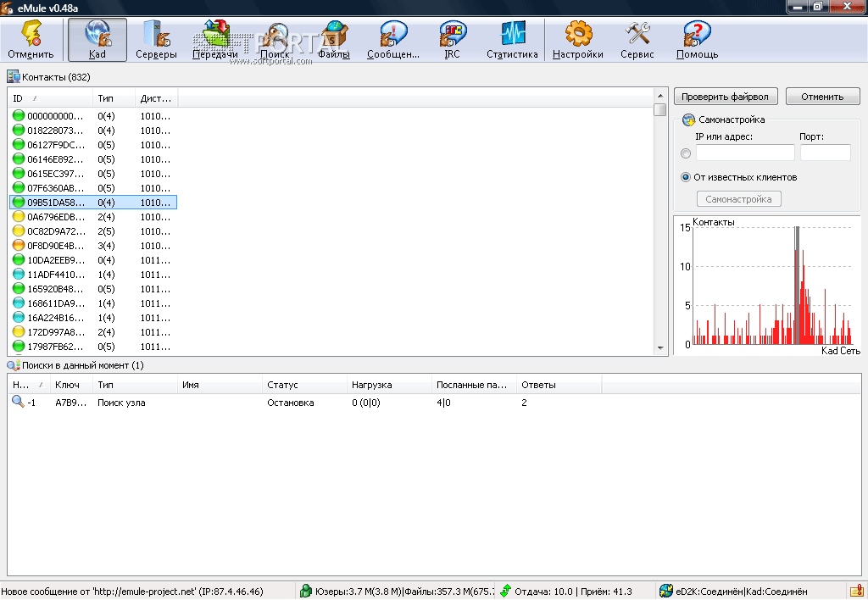
Task: Click cyan status icon of contact 11ADF4410...
Action: [19, 274]
